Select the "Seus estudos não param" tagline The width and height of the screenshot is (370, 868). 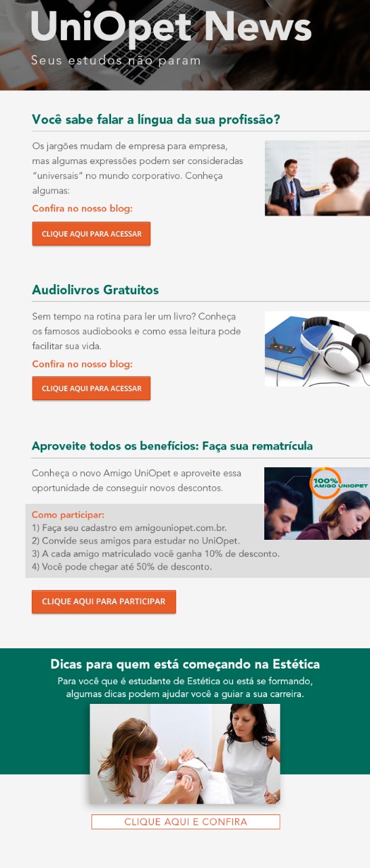[116, 60]
